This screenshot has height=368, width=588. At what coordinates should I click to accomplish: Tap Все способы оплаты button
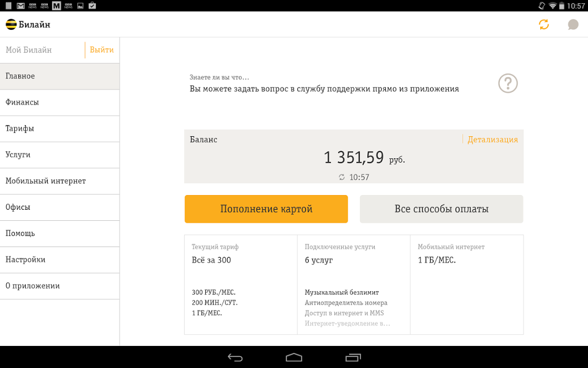441,209
